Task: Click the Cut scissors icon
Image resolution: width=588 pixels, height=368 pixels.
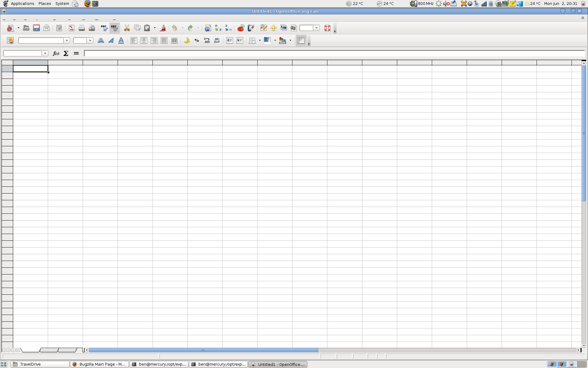Action: (x=127, y=28)
